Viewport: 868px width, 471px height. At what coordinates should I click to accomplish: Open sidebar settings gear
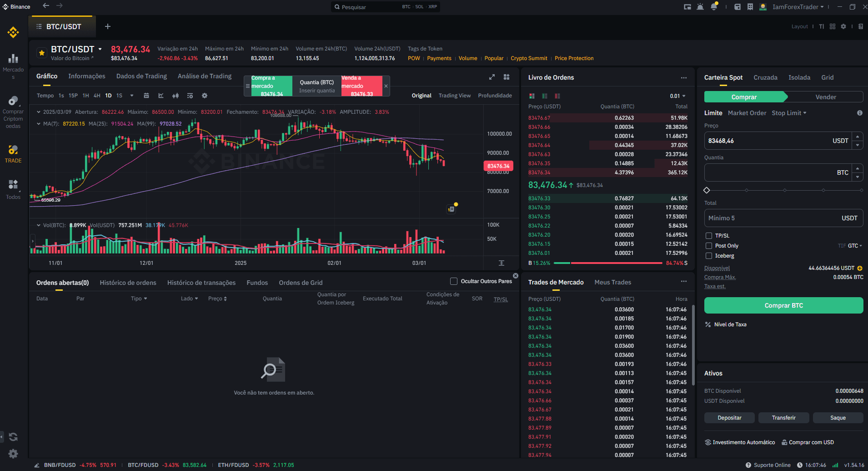click(13, 454)
